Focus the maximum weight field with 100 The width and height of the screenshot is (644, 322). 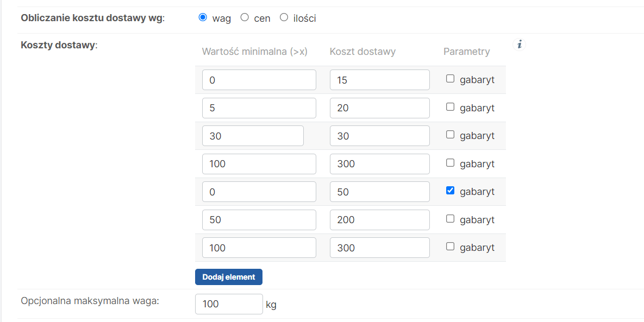(x=229, y=304)
